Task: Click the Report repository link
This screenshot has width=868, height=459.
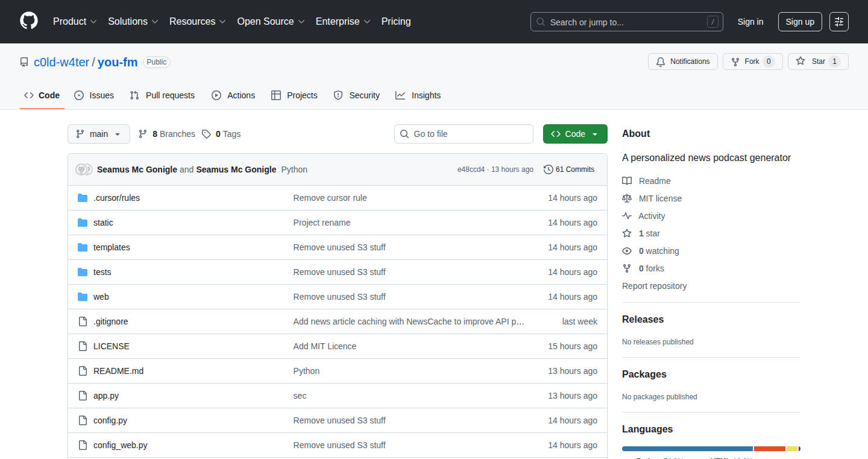Action: pyautogui.click(x=655, y=286)
